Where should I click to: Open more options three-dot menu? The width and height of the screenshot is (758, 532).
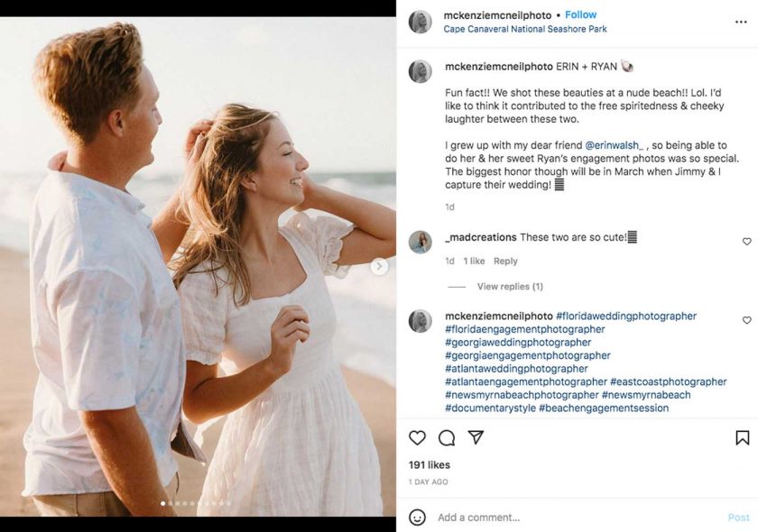pyautogui.click(x=741, y=21)
